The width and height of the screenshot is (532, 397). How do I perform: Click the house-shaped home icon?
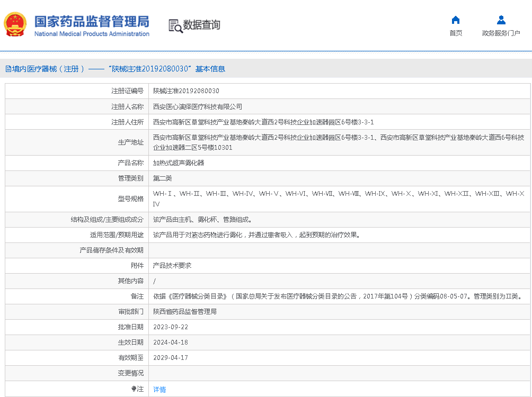pos(455,20)
